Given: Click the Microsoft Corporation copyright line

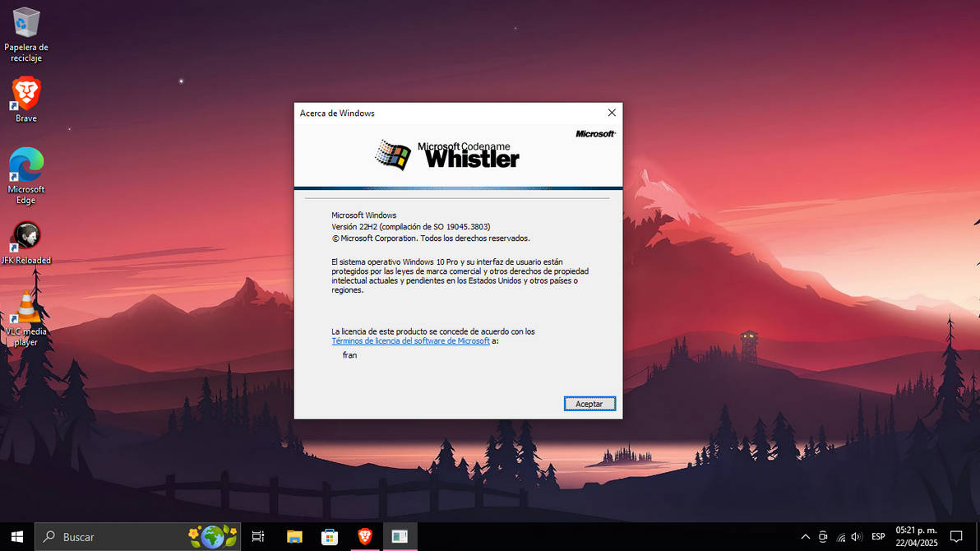Looking at the screenshot, I should pyautogui.click(x=431, y=238).
